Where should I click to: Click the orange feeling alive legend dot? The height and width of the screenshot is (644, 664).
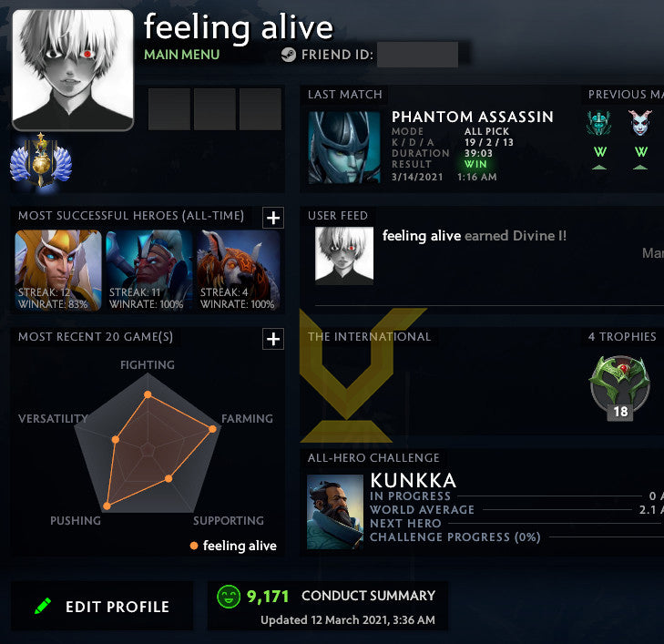pyautogui.click(x=194, y=546)
